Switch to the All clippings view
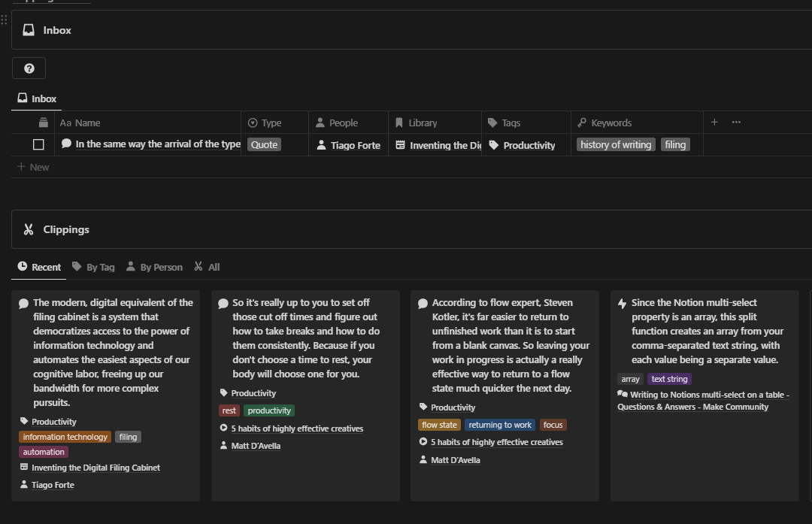 coord(206,267)
